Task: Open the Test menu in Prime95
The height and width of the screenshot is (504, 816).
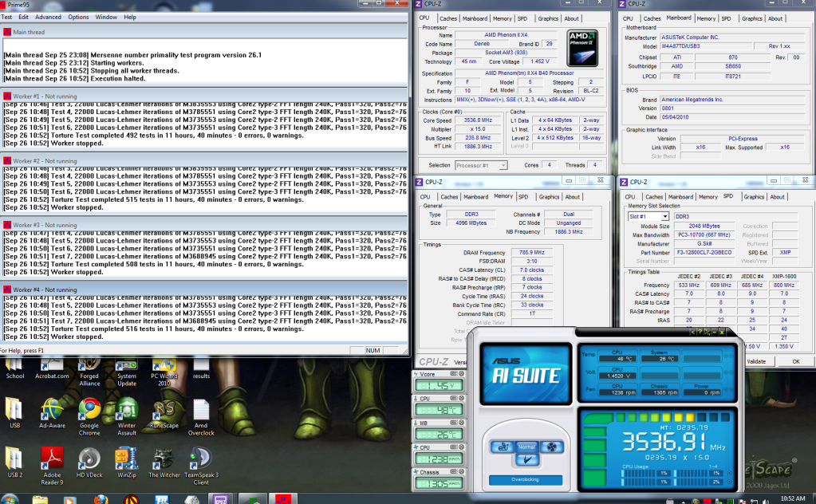Action: coord(6,18)
